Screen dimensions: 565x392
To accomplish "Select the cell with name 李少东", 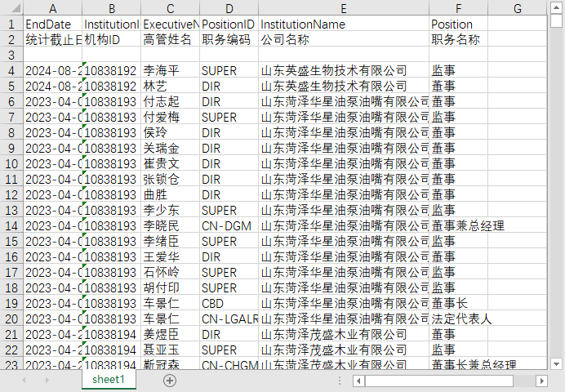I will pyautogui.click(x=170, y=210).
